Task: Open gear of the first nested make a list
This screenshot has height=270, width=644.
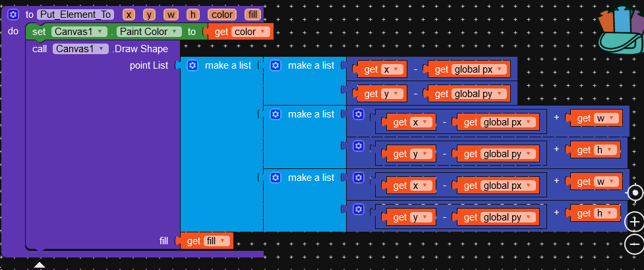Action: coord(276,65)
